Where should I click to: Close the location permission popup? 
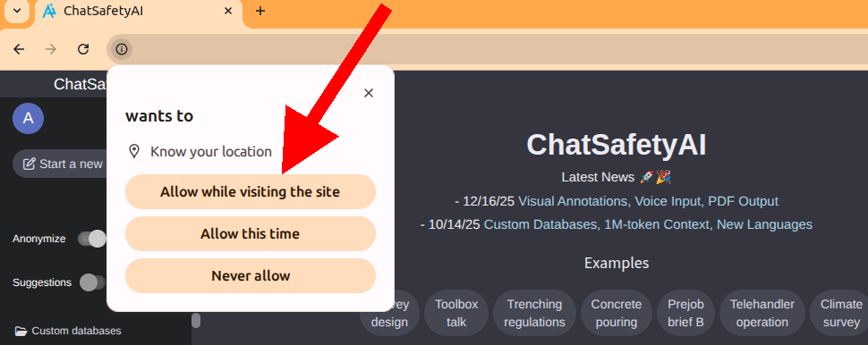[x=369, y=93]
